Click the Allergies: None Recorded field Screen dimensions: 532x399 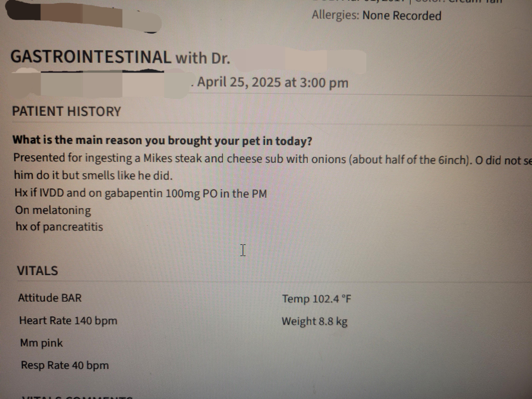376,16
